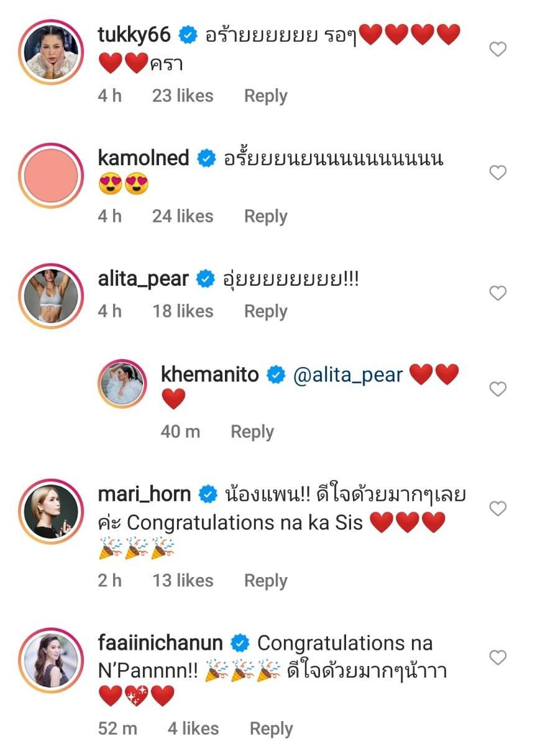Tap the heart on kamolned's comment

[x=498, y=173]
